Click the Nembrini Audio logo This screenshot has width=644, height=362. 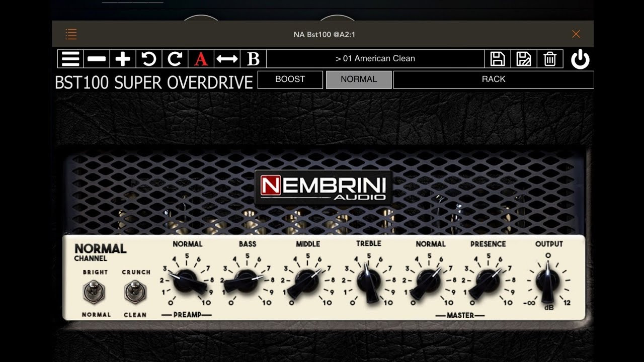point(323,187)
